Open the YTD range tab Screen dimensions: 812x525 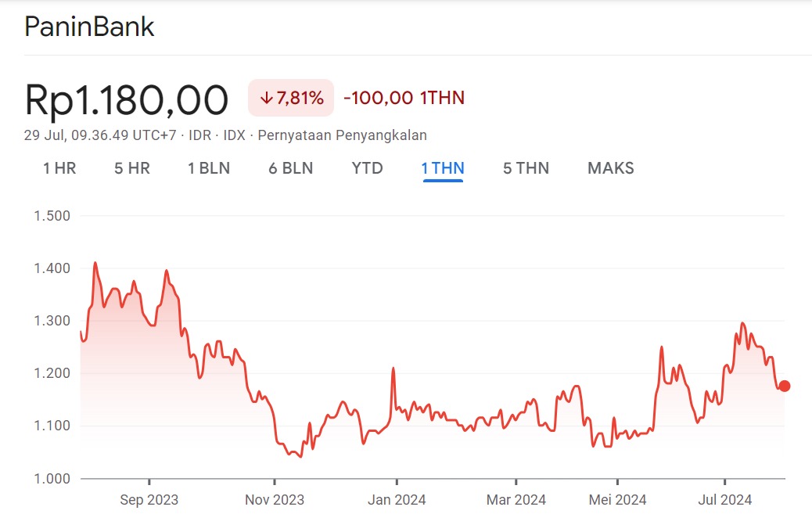367,168
